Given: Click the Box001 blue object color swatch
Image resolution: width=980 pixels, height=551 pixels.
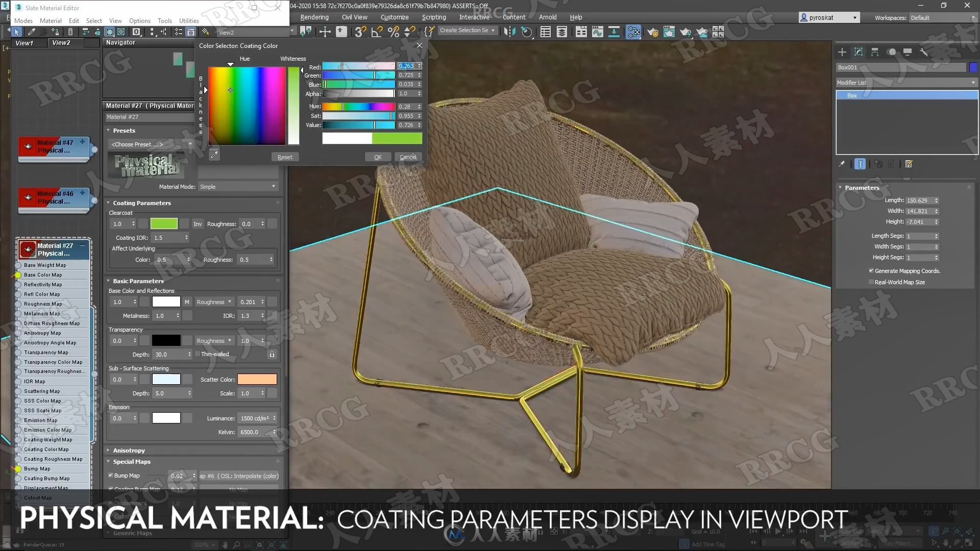Looking at the screenshot, I should tap(973, 67).
